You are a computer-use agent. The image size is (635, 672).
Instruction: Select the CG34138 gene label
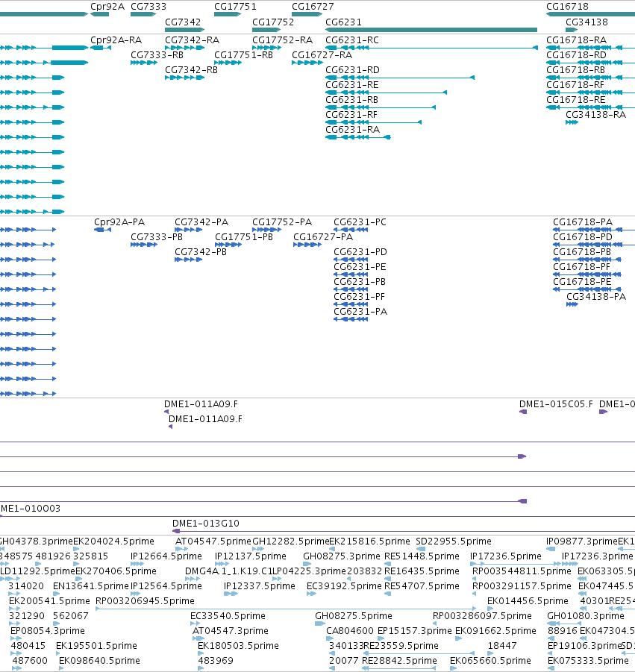click(586, 22)
